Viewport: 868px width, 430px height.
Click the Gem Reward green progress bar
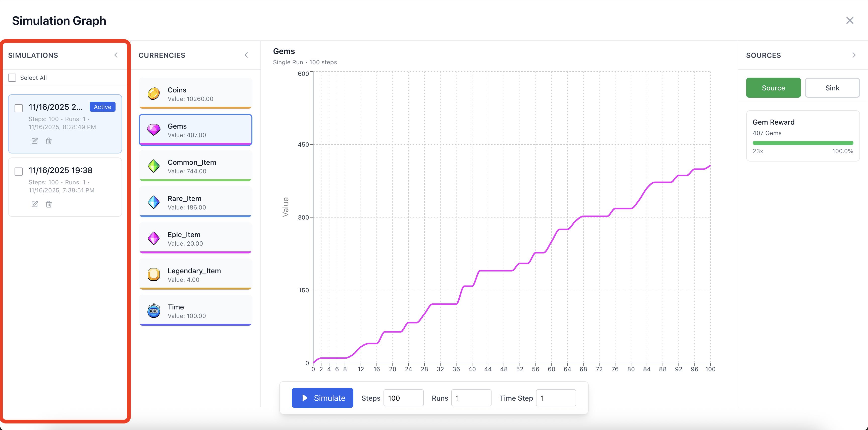click(803, 143)
